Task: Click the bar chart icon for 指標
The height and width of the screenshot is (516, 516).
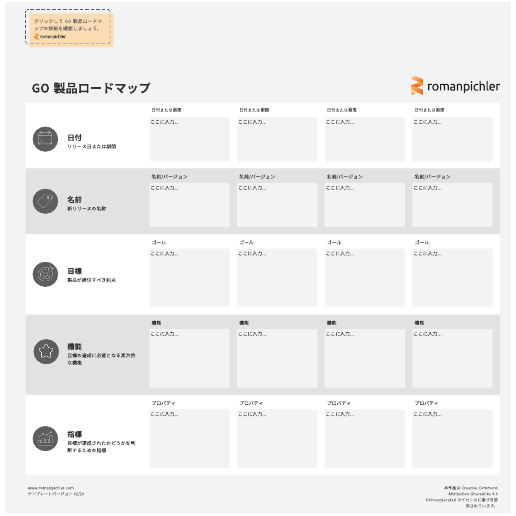Action: point(45,438)
